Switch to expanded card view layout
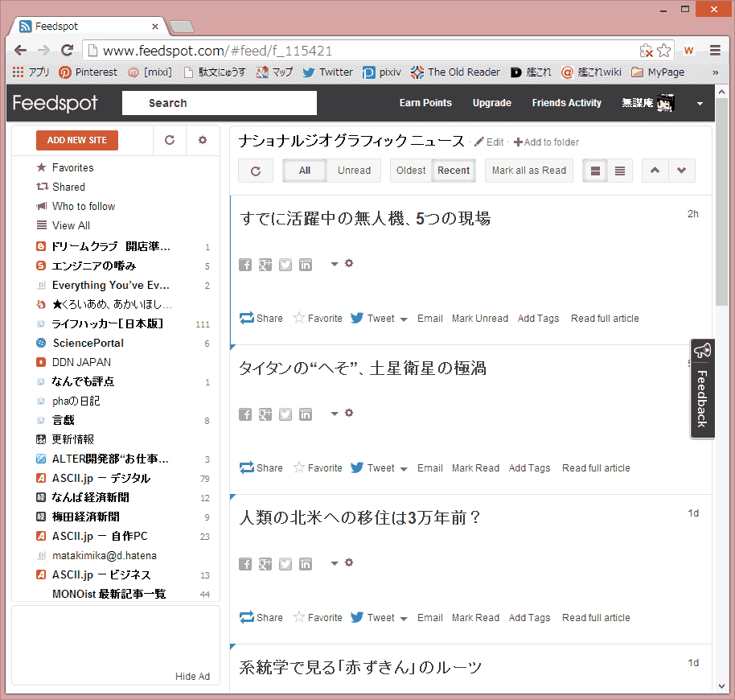 pos(595,171)
